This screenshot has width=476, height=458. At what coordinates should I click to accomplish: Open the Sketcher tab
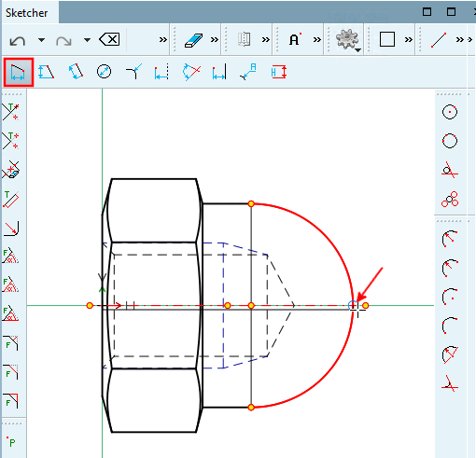tap(27, 13)
